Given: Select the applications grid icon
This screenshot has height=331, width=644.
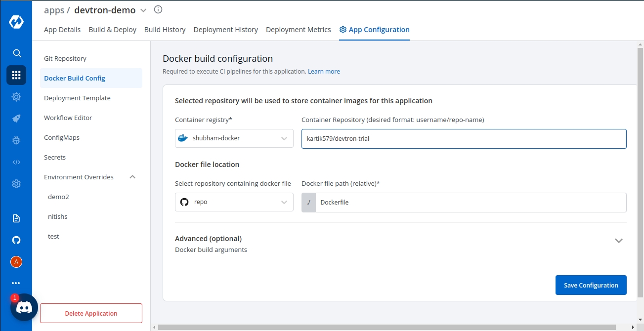Looking at the screenshot, I should coord(16,75).
